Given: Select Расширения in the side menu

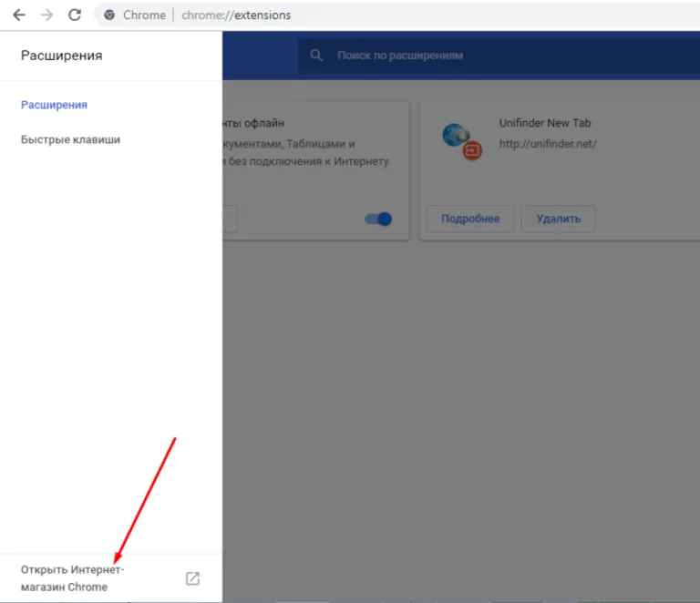Looking at the screenshot, I should point(54,105).
